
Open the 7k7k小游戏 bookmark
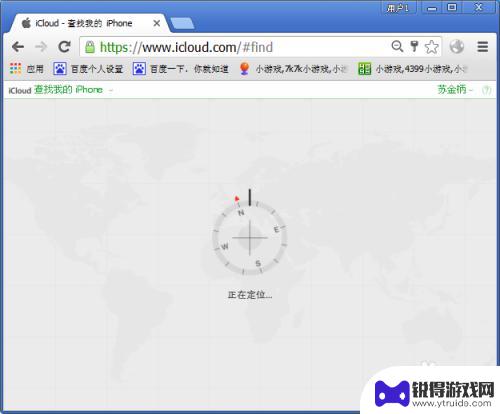(x=294, y=69)
